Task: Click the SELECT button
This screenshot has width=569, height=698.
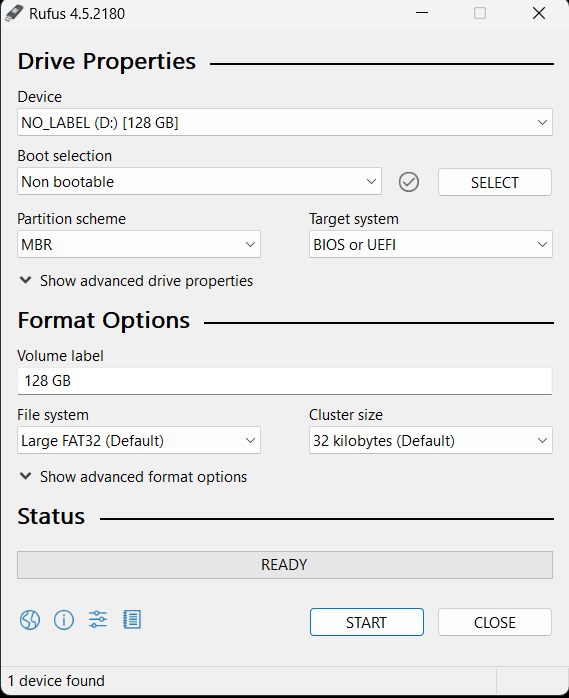Action: click(x=495, y=182)
